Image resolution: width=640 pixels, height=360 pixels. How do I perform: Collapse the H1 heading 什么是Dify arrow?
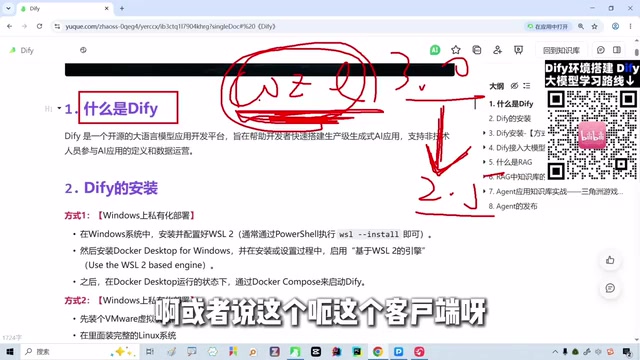pyautogui.click(x=59, y=108)
